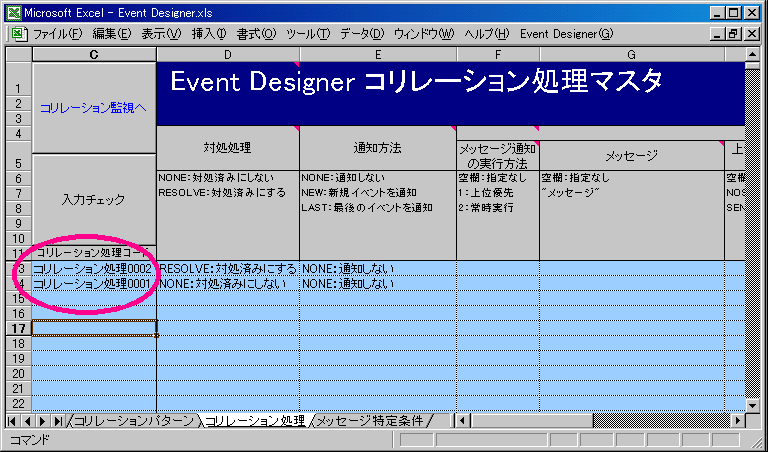
Task: Open the ファイル(F) menu
Action: pos(58,34)
